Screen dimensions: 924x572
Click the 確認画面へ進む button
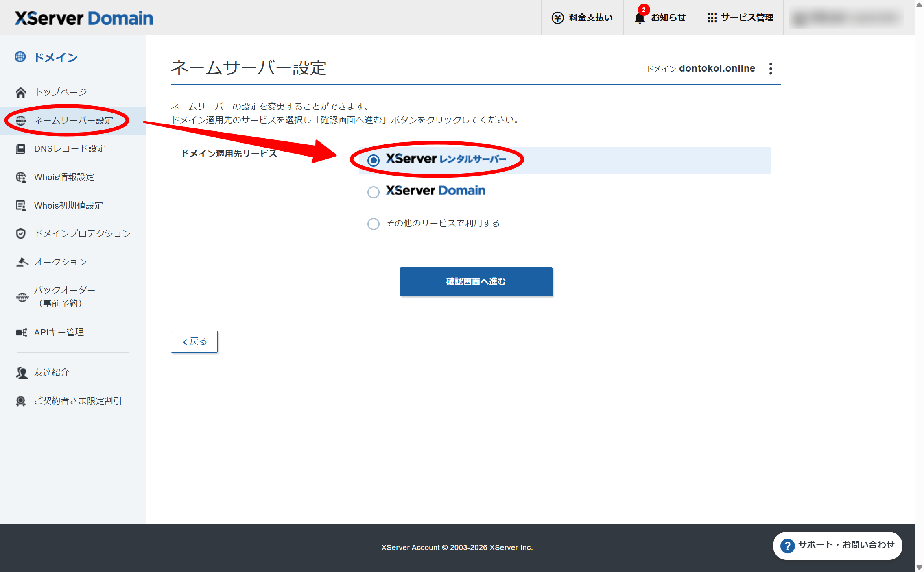(476, 282)
